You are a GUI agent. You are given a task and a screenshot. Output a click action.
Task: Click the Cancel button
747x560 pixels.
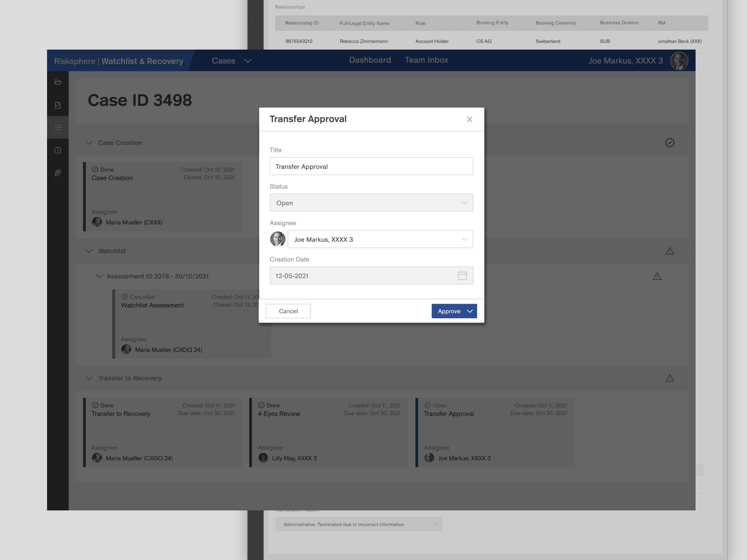288,311
